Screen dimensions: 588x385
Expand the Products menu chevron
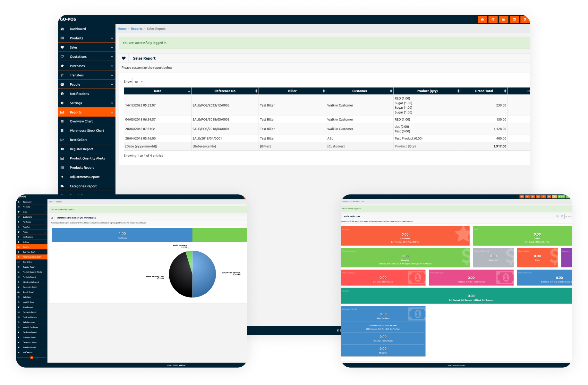coord(112,38)
